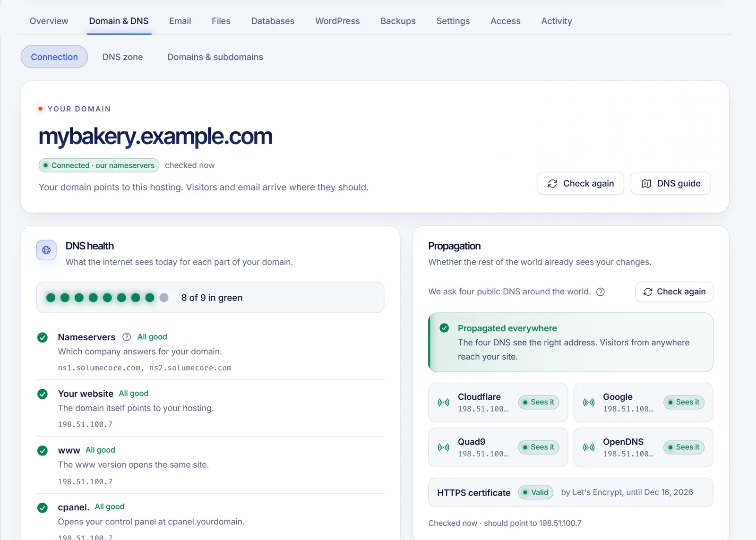
Task: Open the Settings tab
Action: 453,21
